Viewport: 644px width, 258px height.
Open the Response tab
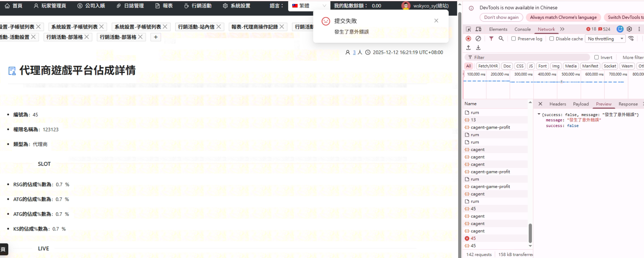click(628, 104)
